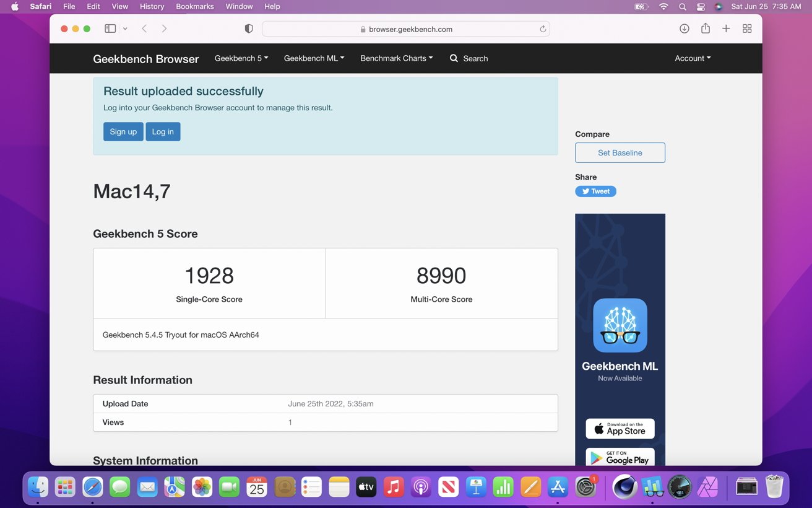Click the date and time in the menu bar
This screenshot has width=812, height=508.
(766, 6)
